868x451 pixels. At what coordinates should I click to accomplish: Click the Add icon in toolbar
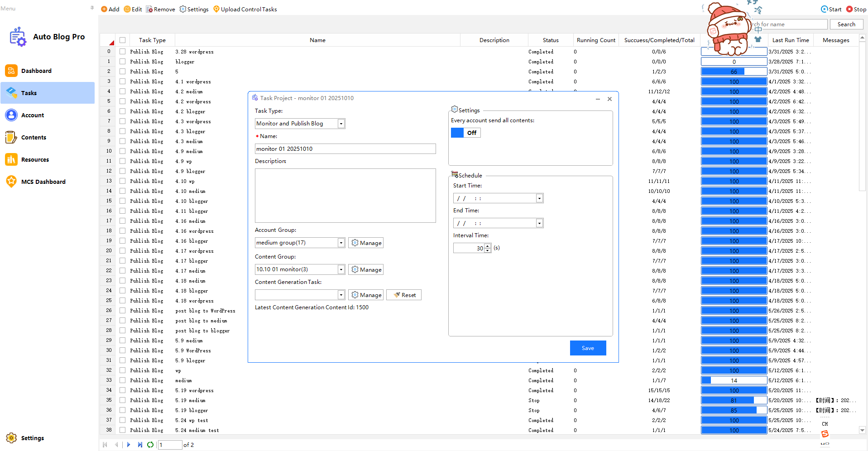(104, 9)
